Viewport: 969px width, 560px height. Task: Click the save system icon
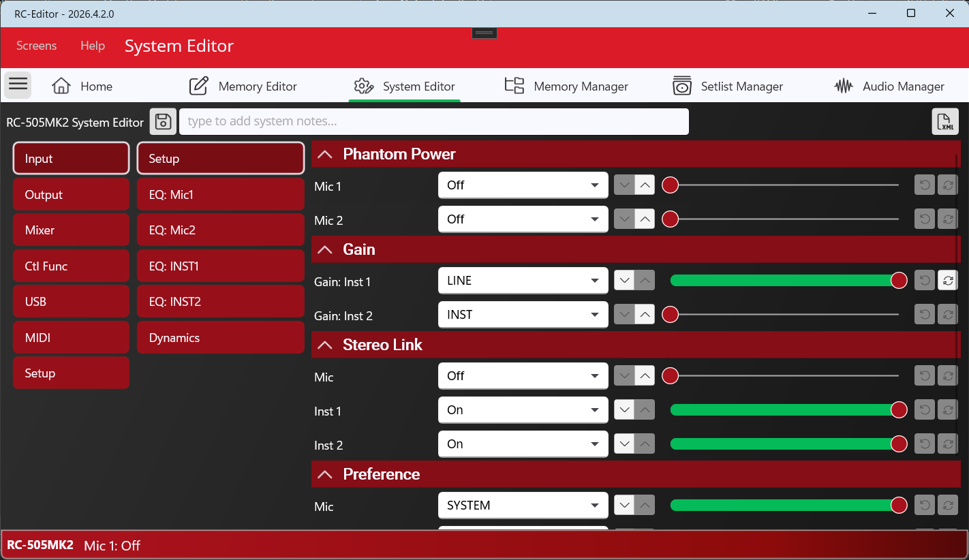pyautogui.click(x=163, y=122)
